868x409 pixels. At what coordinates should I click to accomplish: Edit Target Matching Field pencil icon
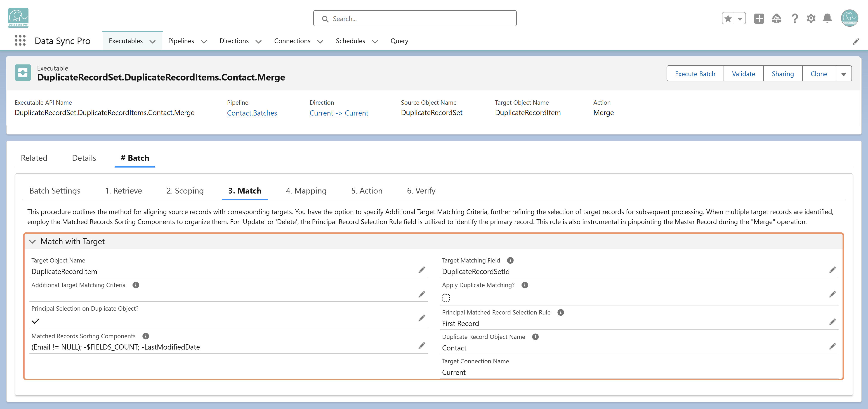832,270
